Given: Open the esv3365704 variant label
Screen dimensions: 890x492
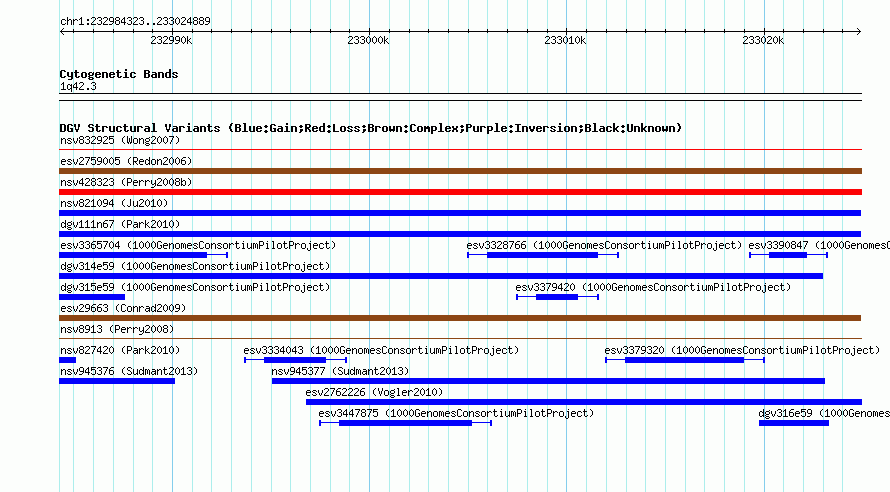Looking at the screenshot, I should [x=198, y=245].
